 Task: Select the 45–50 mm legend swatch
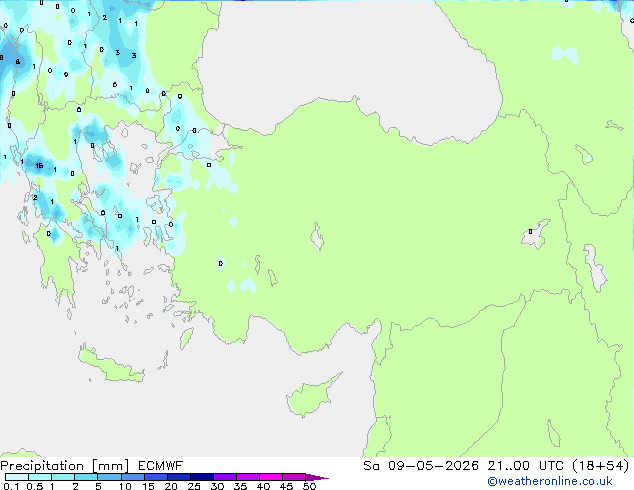point(294,477)
